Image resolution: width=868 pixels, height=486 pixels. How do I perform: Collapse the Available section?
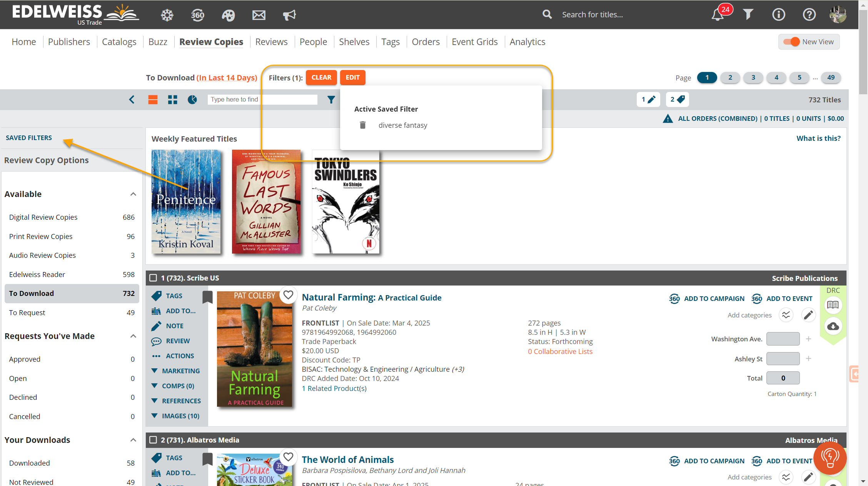click(133, 194)
